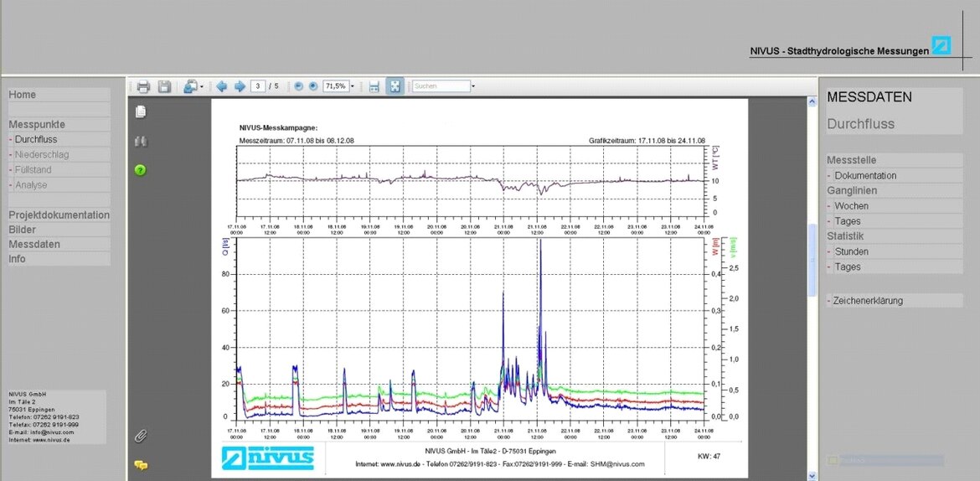Click the print icon in the PDF toolbar
The image size is (980, 481).
[143, 86]
